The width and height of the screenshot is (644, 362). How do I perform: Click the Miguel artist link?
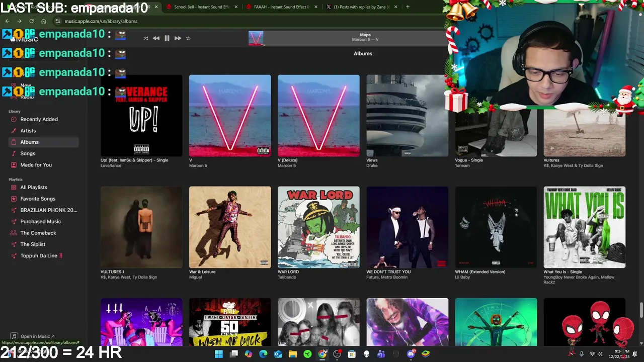[x=195, y=277]
